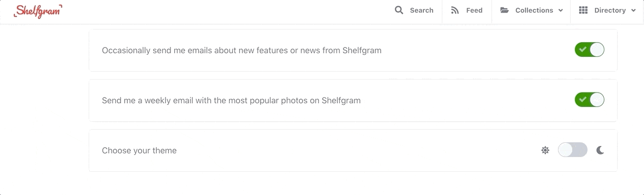
Task: Click the sun light-theme icon
Action: [545, 150]
